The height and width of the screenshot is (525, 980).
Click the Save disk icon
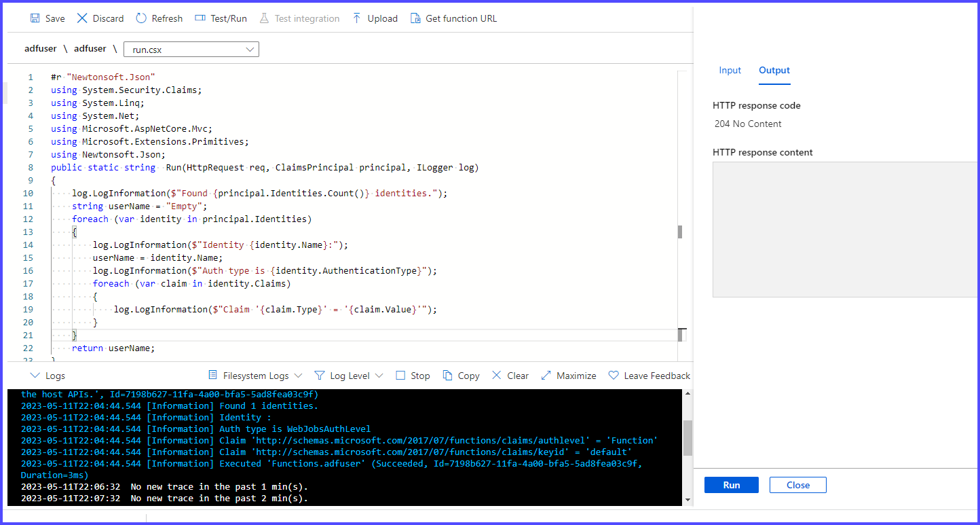pyautogui.click(x=35, y=18)
